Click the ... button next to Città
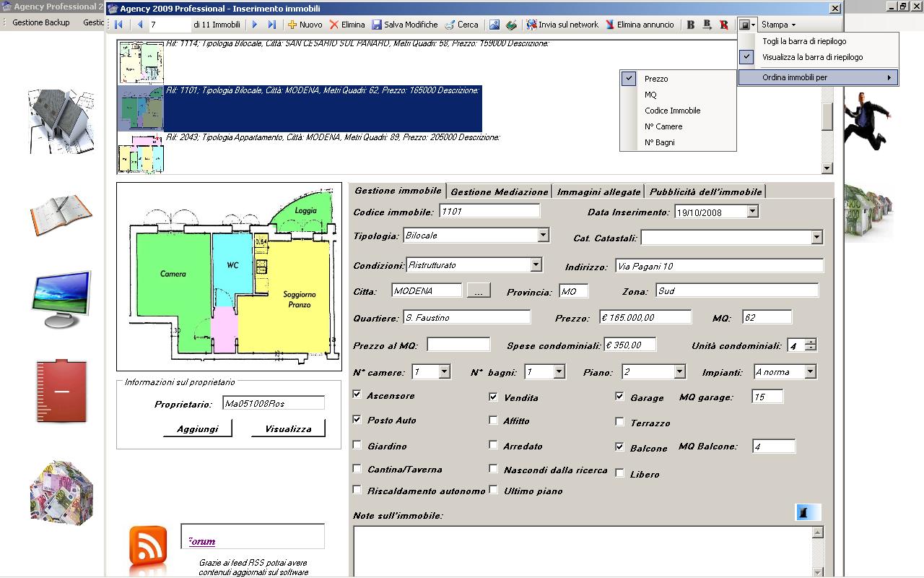Viewport: 924px width, 578px height. tap(479, 290)
